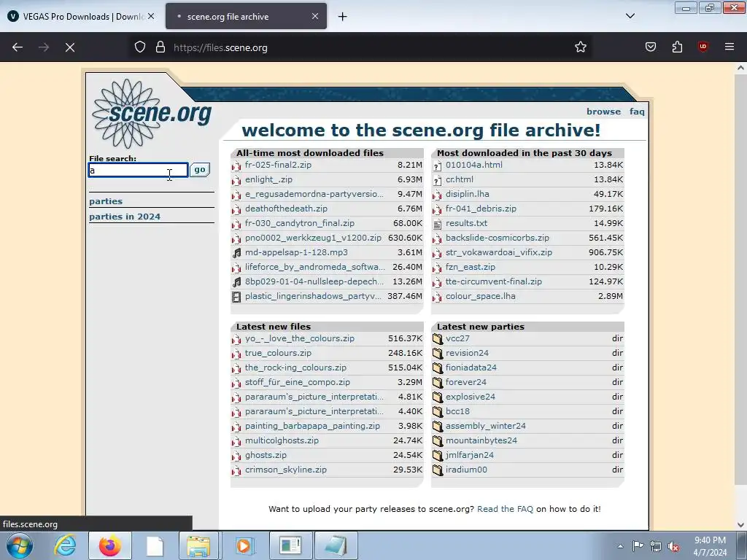Click the browser Back arrow
Image resolution: width=747 pixels, height=560 pixels.
(18, 47)
